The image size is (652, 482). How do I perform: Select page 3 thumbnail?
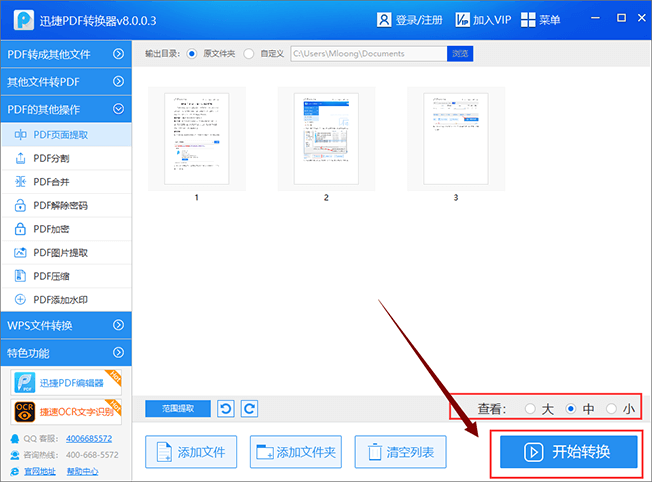(456, 138)
